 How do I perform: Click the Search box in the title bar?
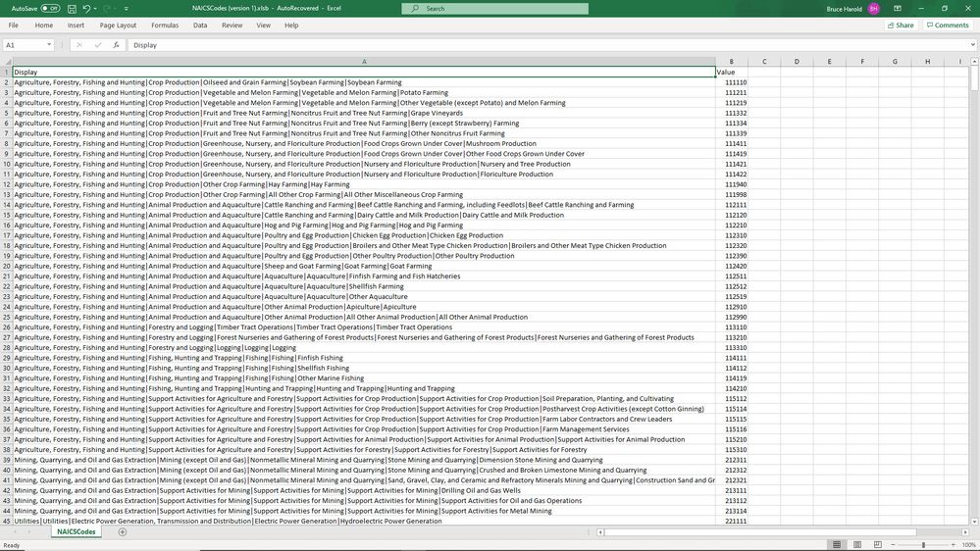coord(495,9)
